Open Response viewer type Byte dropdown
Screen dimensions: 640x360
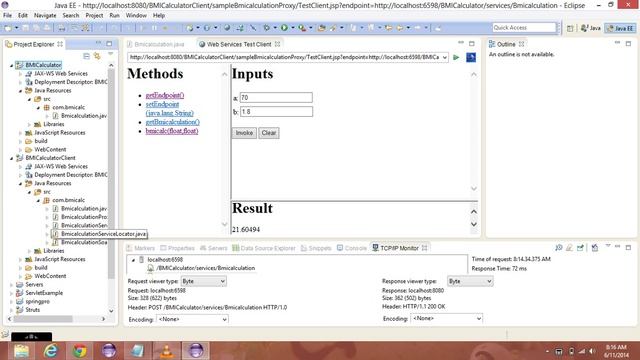pyautogui.click(x=470, y=281)
